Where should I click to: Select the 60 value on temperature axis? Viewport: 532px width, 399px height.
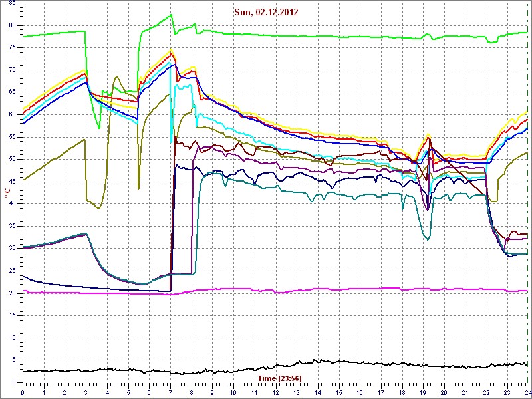point(12,114)
